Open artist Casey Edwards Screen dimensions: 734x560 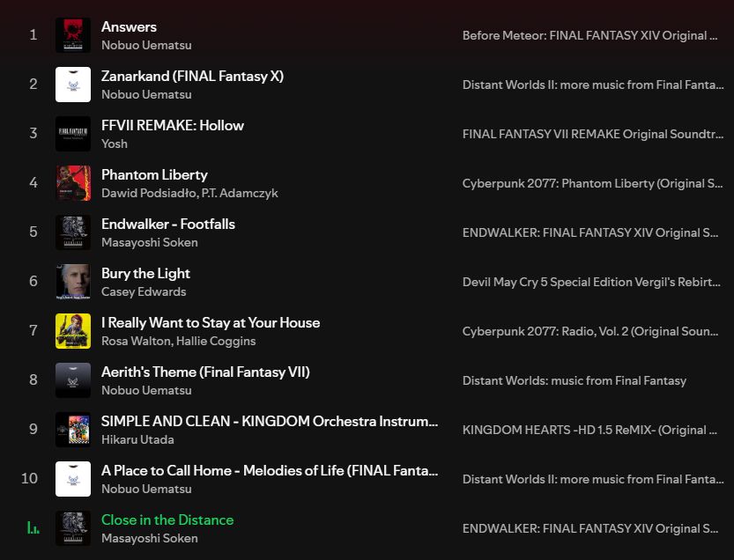tap(144, 292)
